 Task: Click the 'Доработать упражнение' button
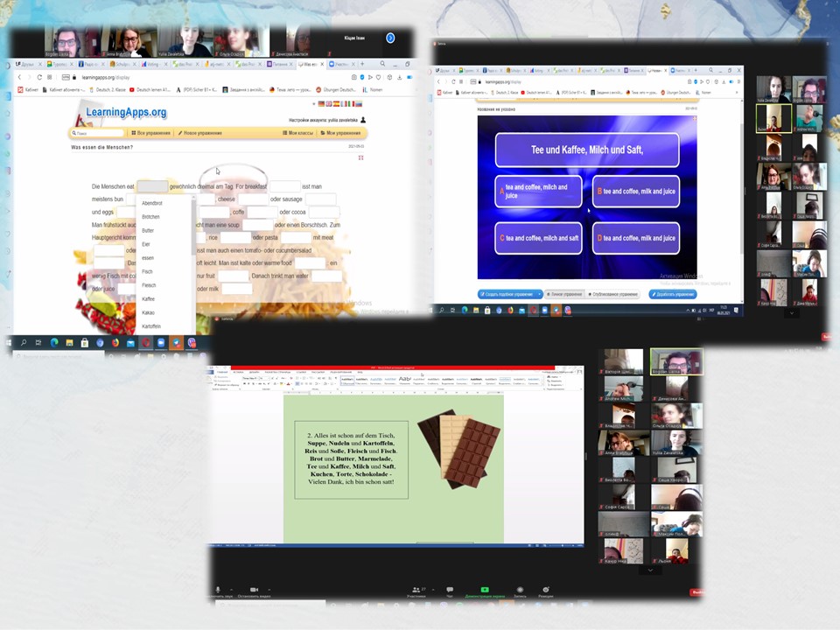[673, 294]
